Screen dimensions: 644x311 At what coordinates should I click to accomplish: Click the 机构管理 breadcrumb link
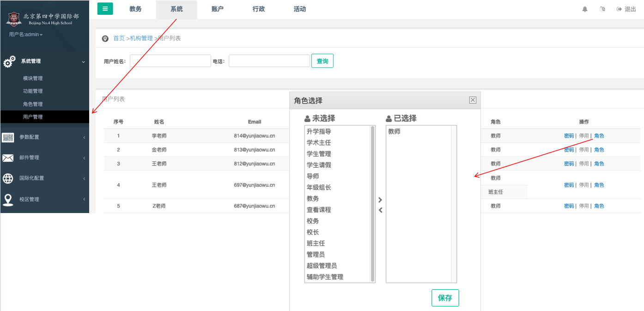coord(141,38)
